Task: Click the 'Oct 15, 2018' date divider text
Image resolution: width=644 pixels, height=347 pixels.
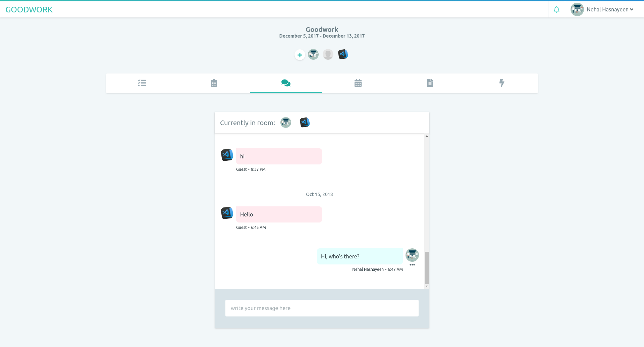Action: (319, 194)
